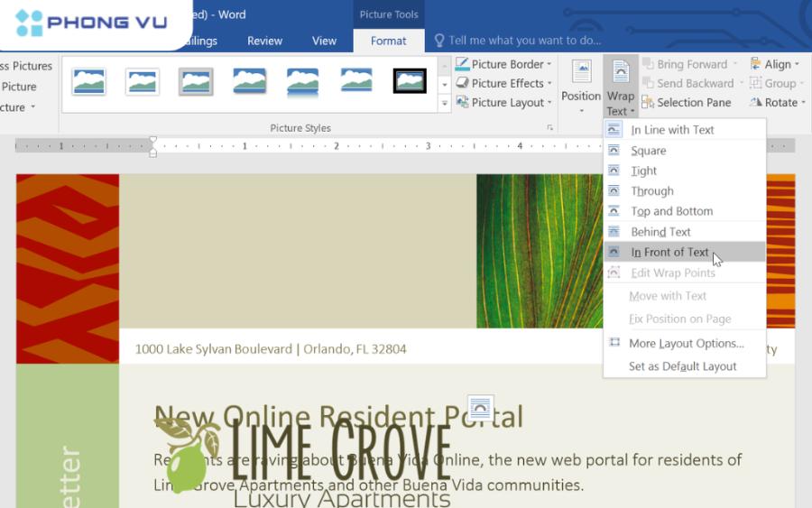
Task: Open the Selection Pane
Action: [x=687, y=103]
